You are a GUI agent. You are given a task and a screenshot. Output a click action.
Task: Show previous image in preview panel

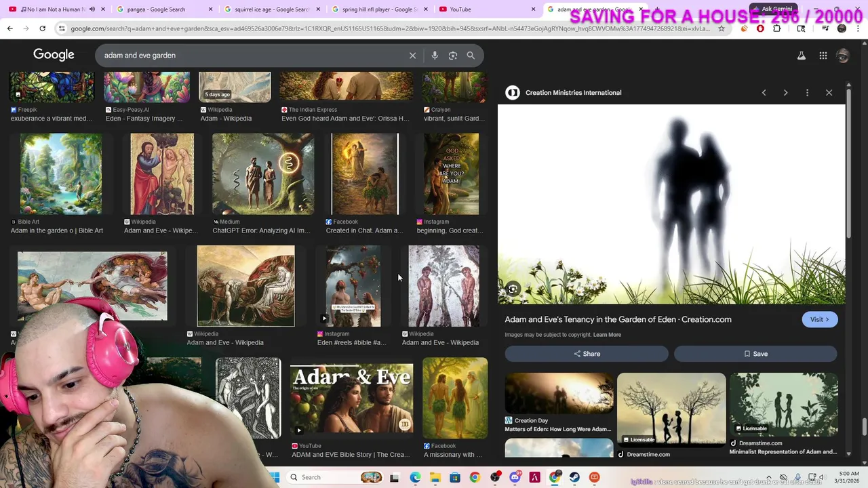[764, 93]
